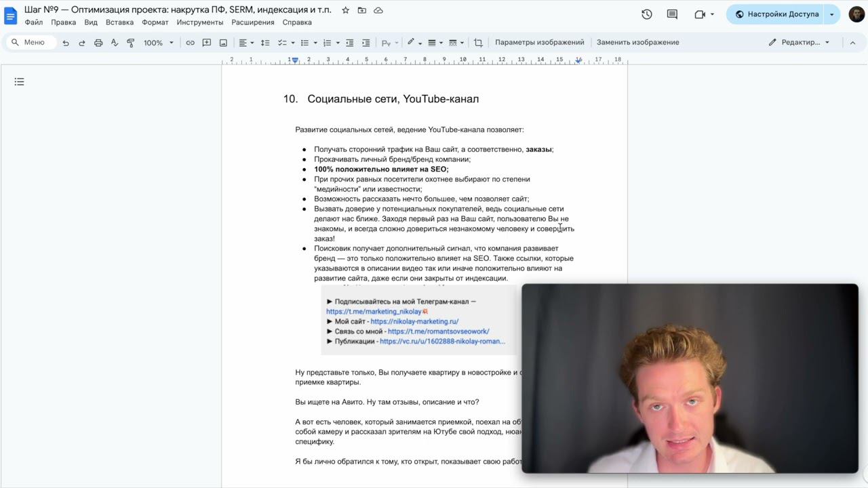Show document outline in left sidebar
This screenshot has width=868, height=488.
[19, 82]
